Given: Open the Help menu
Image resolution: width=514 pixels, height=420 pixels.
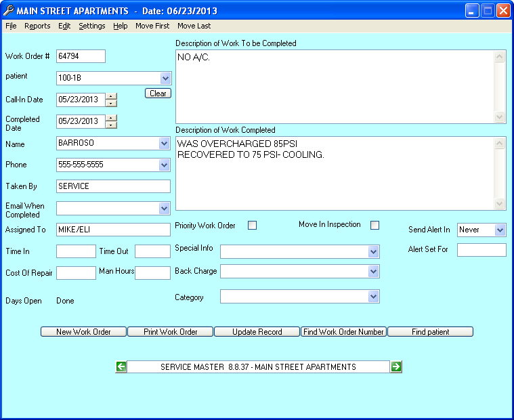Looking at the screenshot, I should tap(121, 26).
